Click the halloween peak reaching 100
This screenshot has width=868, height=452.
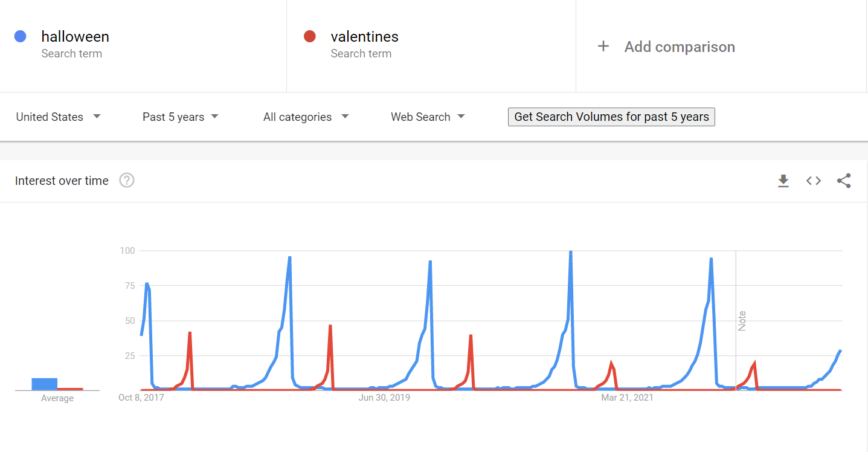point(570,252)
